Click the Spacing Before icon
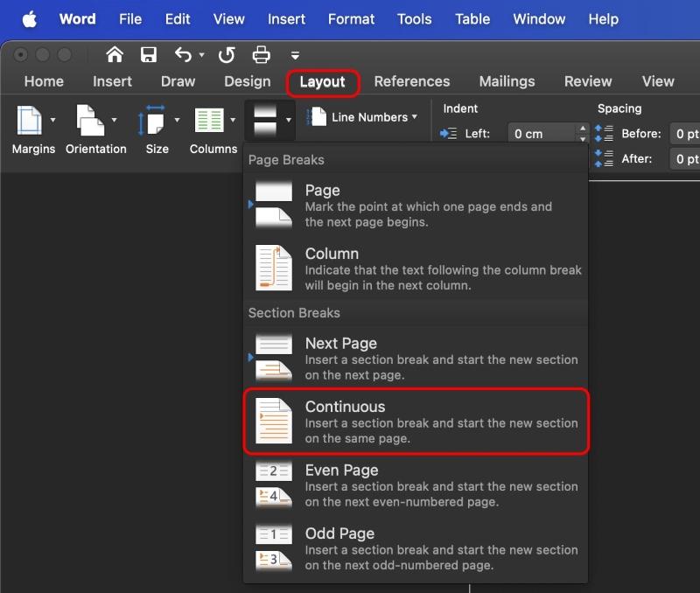The image size is (700, 593). 604,134
